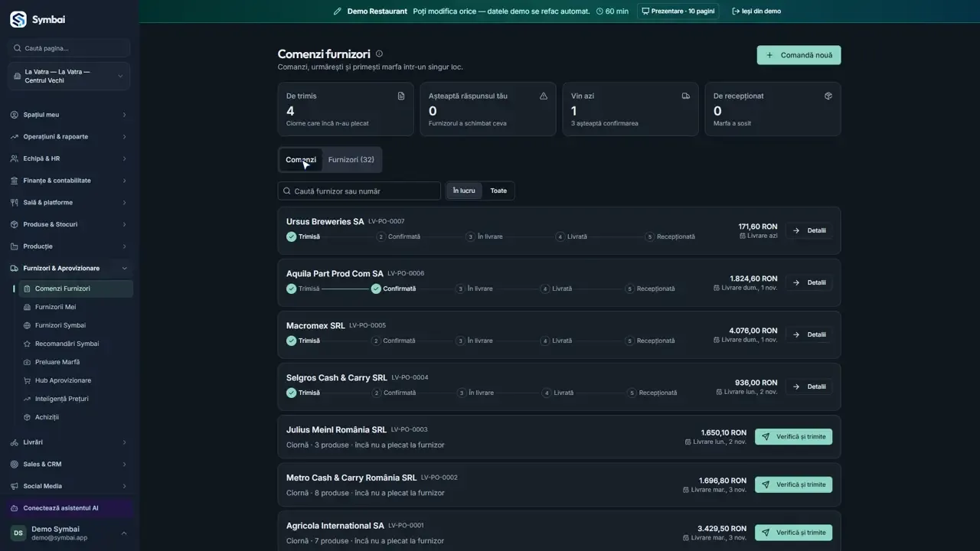Click the Caută furnizor sau număr field
This screenshot has height=551, width=980.
(359, 191)
